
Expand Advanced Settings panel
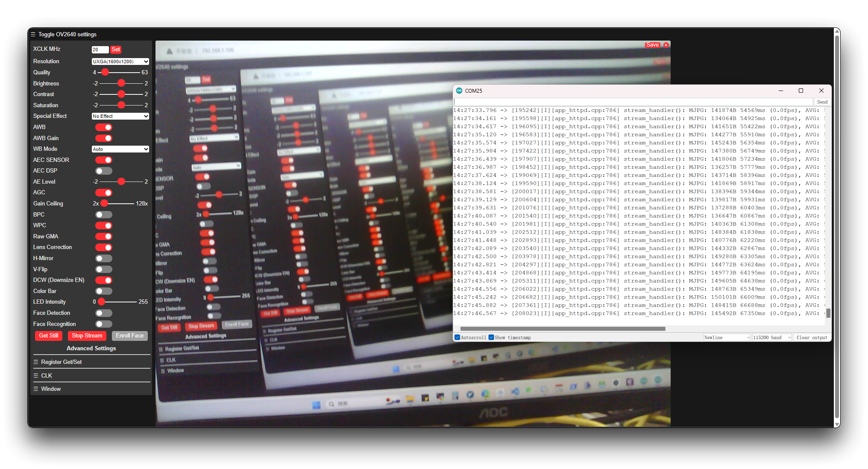click(91, 348)
